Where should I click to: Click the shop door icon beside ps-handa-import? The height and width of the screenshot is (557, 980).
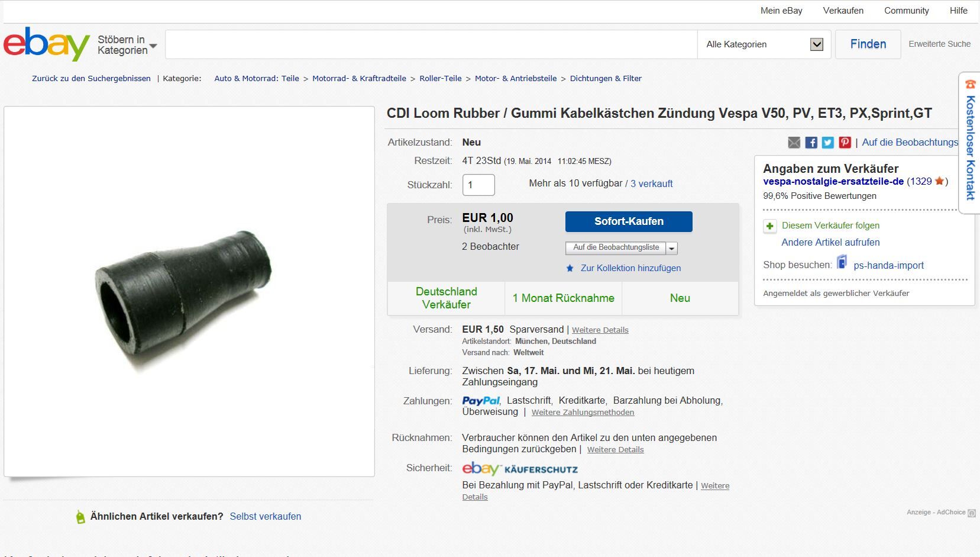pos(842,262)
